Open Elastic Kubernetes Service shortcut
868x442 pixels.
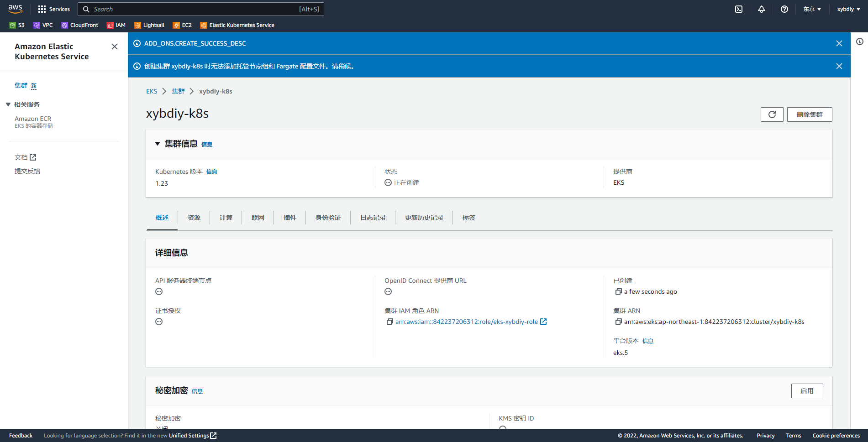point(237,25)
